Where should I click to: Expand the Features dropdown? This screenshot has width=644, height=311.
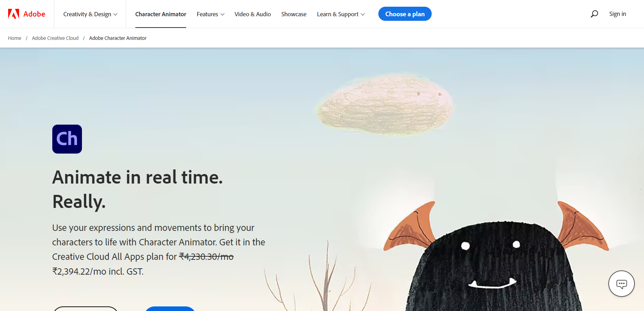211,14
